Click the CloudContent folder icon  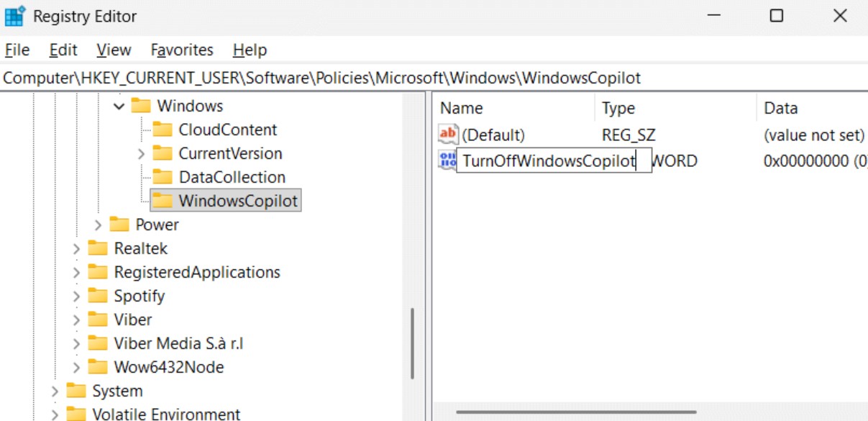pyautogui.click(x=163, y=130)
